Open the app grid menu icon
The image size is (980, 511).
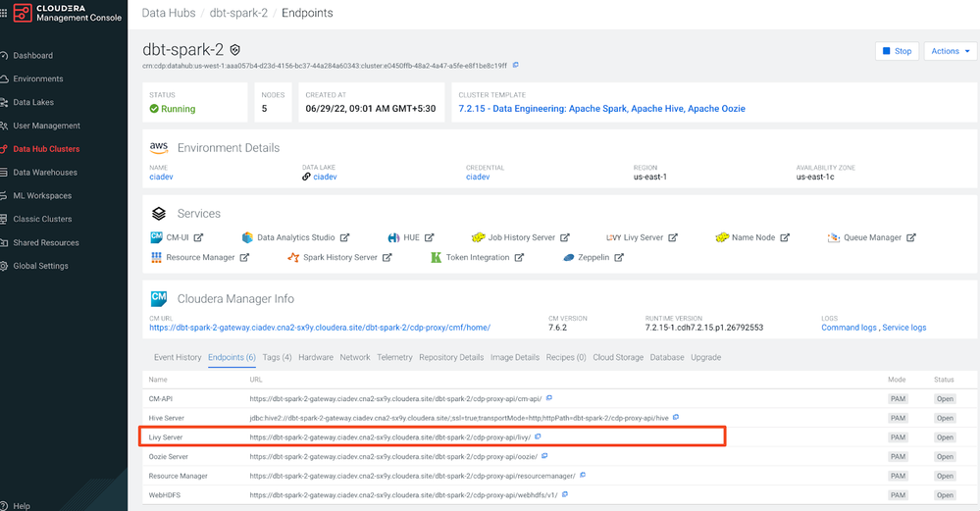point(3,13)
